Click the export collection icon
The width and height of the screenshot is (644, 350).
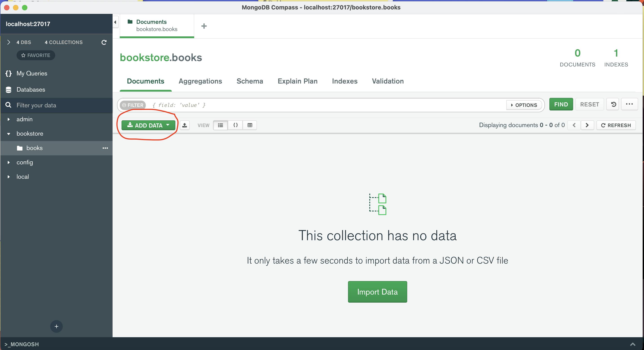pos(185,125)
